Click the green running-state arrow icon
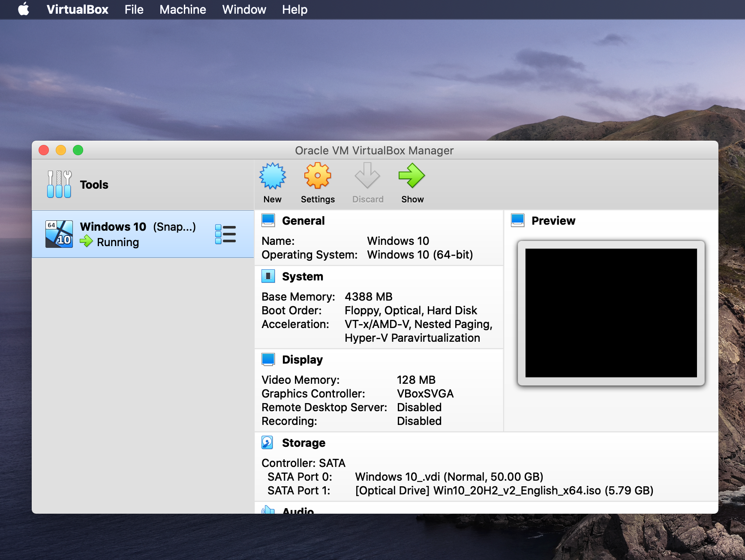Viewport: 745px width, 560px height. click(86, 241)
